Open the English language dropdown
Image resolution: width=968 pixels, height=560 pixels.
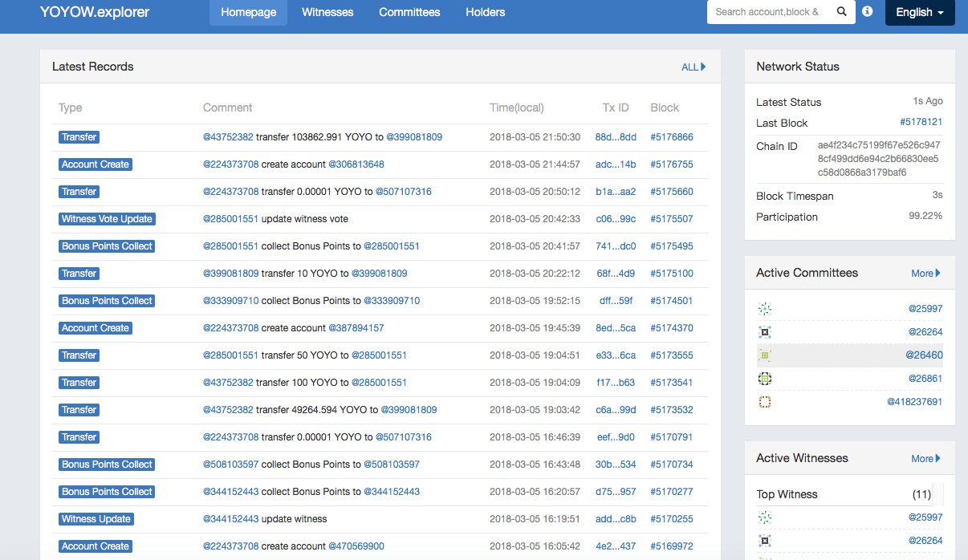[x=919, y=13]
